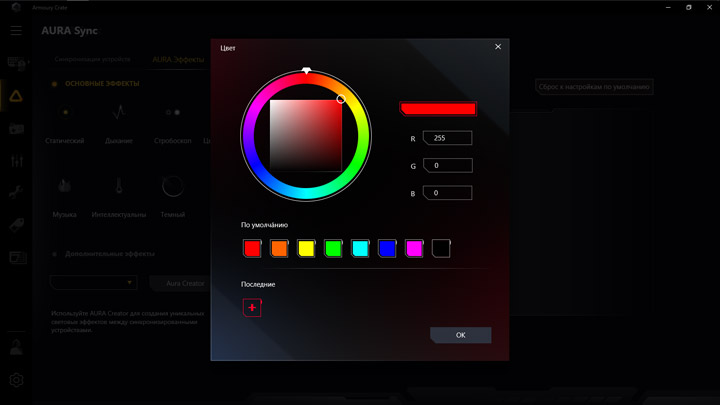Open the user profile icon in sidebar
This screenshot has height=405, width=720.
(17, 347)
